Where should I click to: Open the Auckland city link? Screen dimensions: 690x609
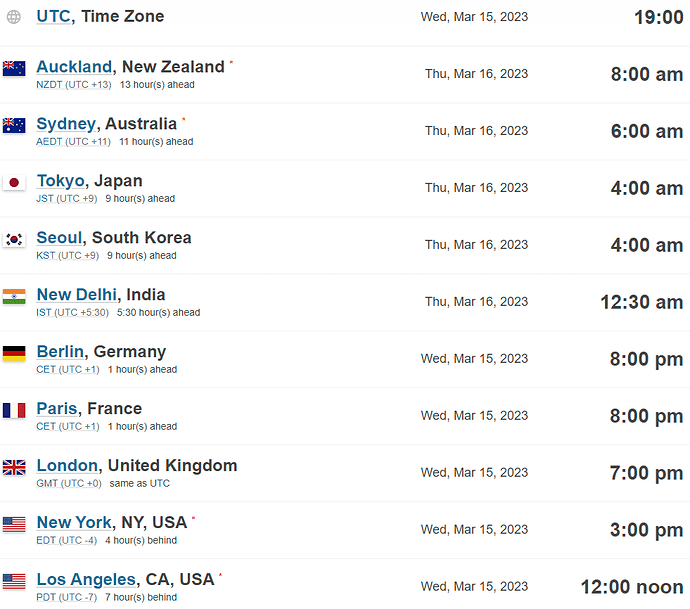[x=74, y=67]
